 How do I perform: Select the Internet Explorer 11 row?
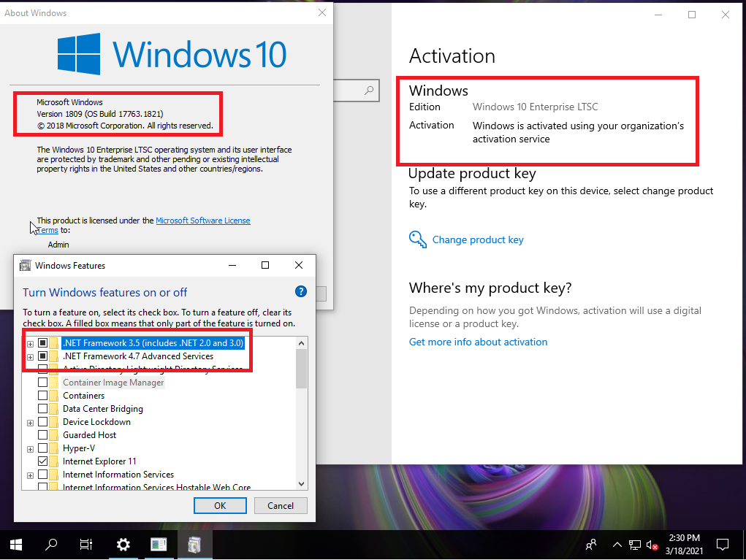click(x=99, y=461)
